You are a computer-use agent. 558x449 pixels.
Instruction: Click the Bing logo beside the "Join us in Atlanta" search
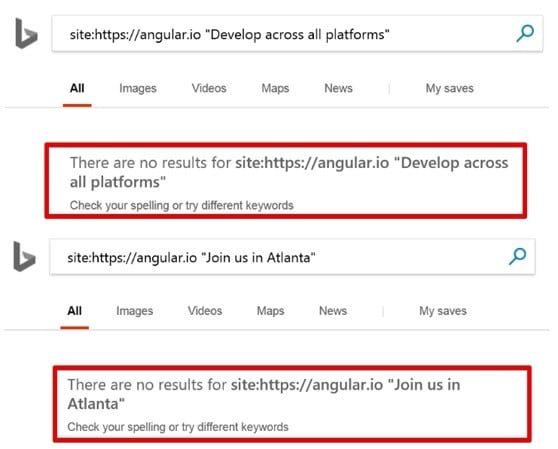pos(24,257)
